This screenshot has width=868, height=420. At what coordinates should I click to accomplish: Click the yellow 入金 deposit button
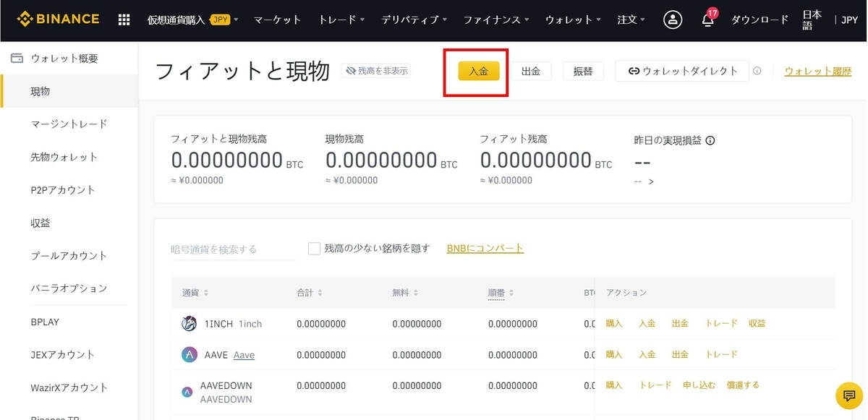coord(479,71)
